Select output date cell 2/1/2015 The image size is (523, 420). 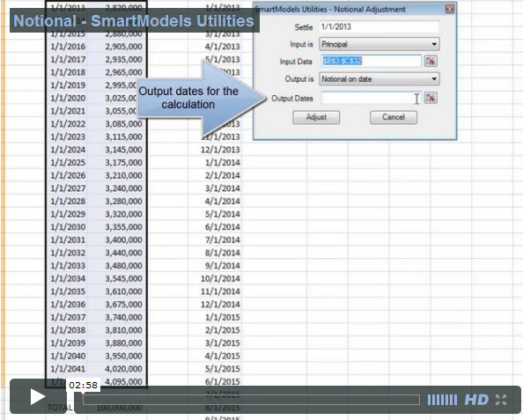pyautogui.click(x=215, y=330)
